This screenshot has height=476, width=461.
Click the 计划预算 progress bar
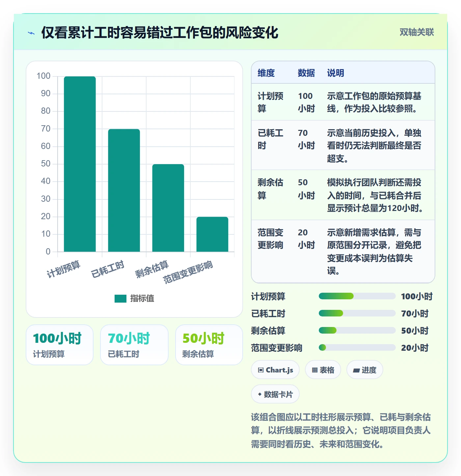pos(357,296)
